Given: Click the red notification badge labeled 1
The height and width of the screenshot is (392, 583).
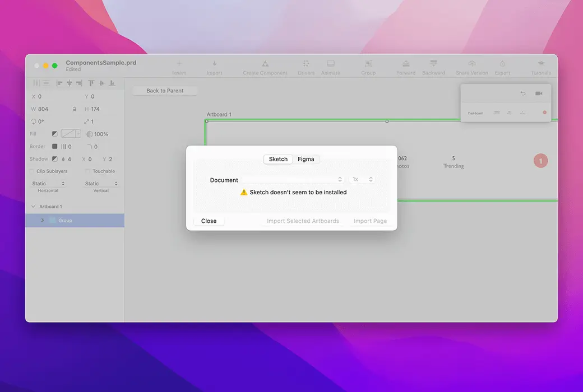Looking at the screenshot, I should [x=540, y=161].
